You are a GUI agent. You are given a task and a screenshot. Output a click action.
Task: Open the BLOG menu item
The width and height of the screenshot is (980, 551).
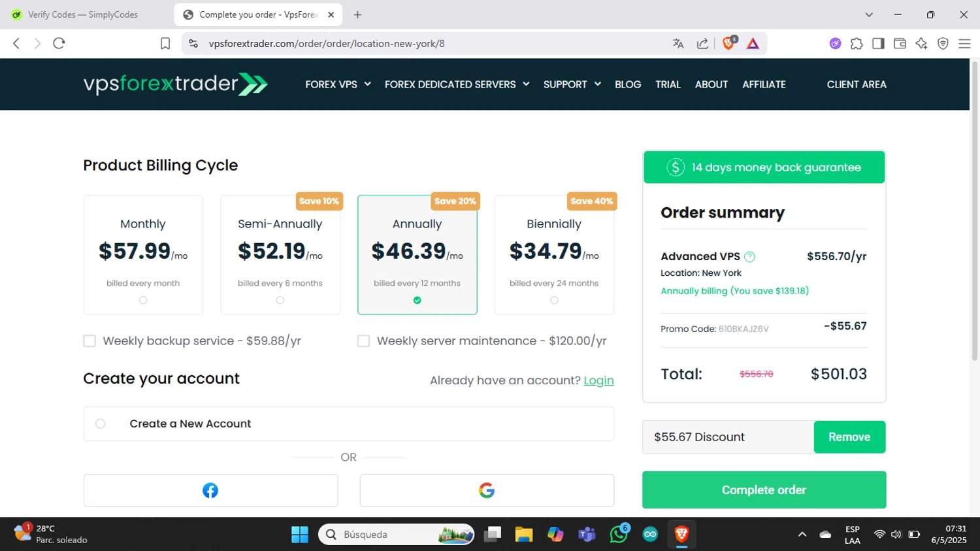click(628, 84)
